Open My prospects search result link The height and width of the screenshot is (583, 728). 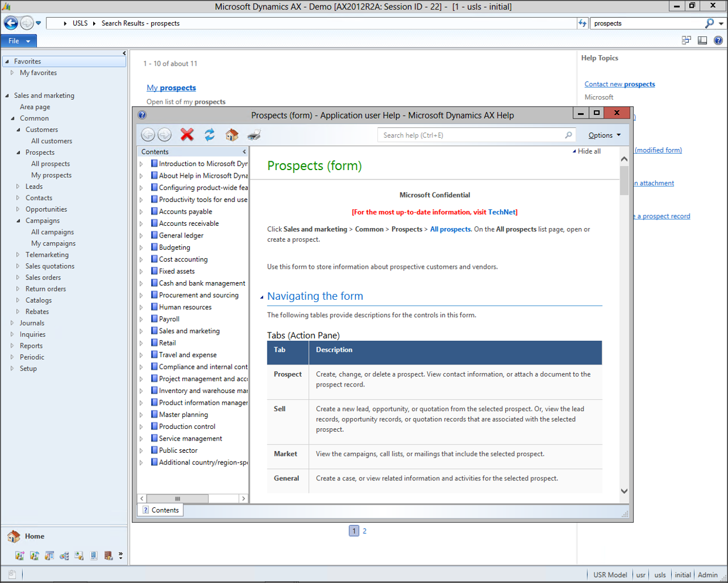point(171,88)
